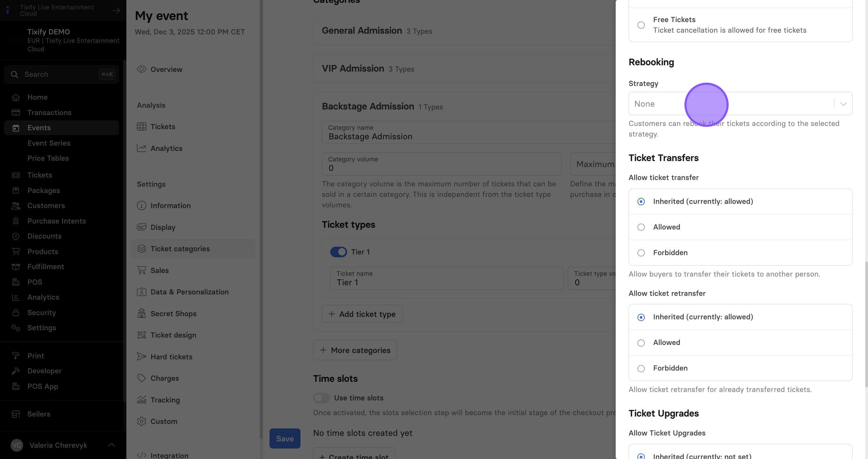This screenshot has width=868, height=459.
Task: Open the Rebooking Strategy dropdown
Action: (740, 104)
